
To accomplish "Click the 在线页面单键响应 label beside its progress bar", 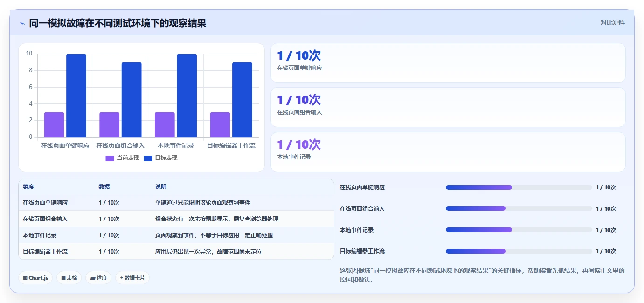I will coord(362,187).
